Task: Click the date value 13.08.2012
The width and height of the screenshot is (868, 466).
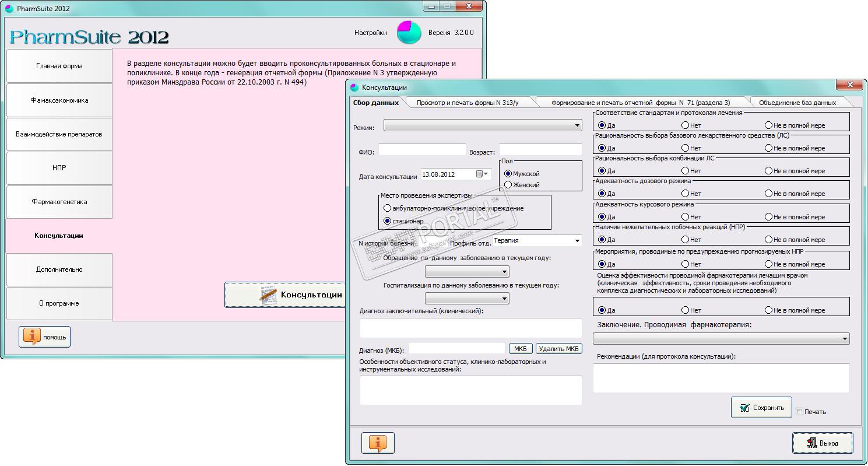Action: point(438,174)
